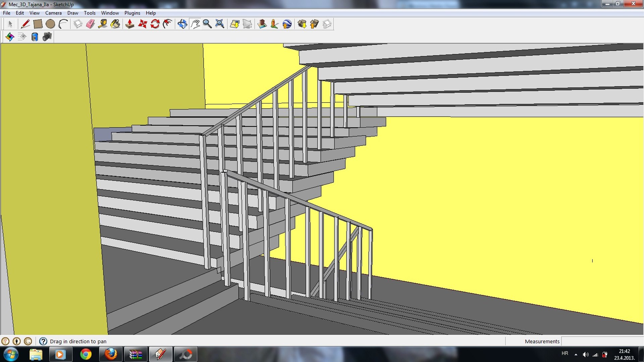
Task: Select the Paint Bucket tool
Action: point(115,24)
